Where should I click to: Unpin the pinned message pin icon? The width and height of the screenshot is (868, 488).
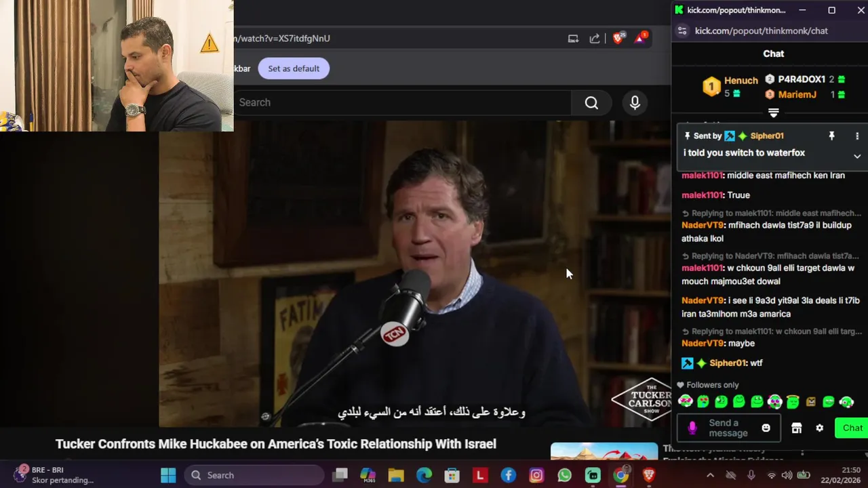pyautogui.click(x=831, y=136)
